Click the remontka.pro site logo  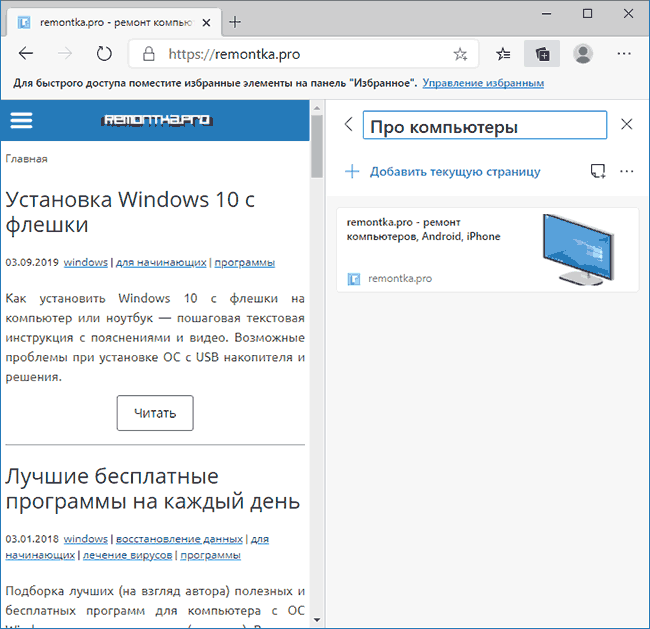157,120
